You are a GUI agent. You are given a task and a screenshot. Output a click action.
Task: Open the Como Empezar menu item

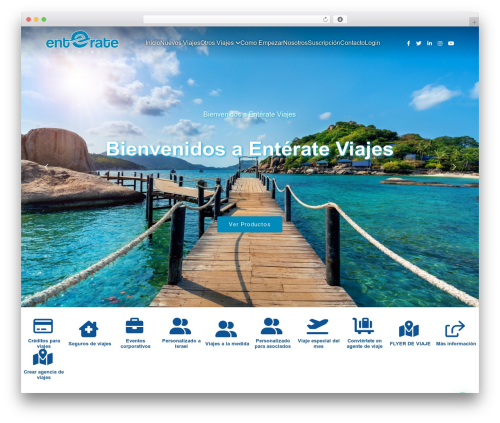[262, 43]
